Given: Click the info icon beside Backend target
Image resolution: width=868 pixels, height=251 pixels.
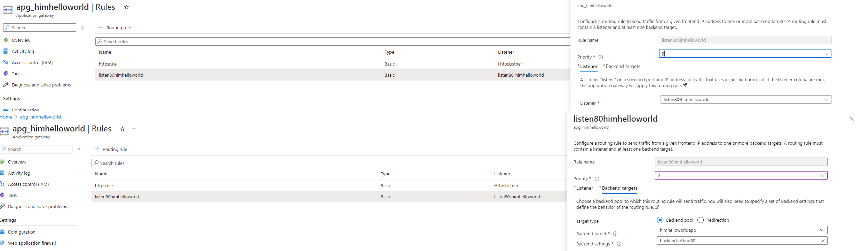Looking at the screenshot, I should (x=615, y=234).
